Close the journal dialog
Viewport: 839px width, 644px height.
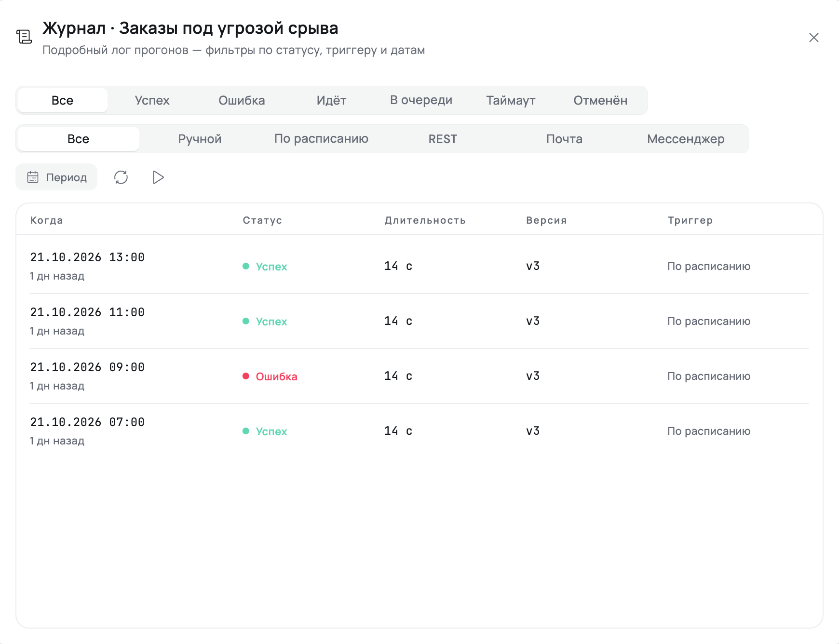(814, 38)
